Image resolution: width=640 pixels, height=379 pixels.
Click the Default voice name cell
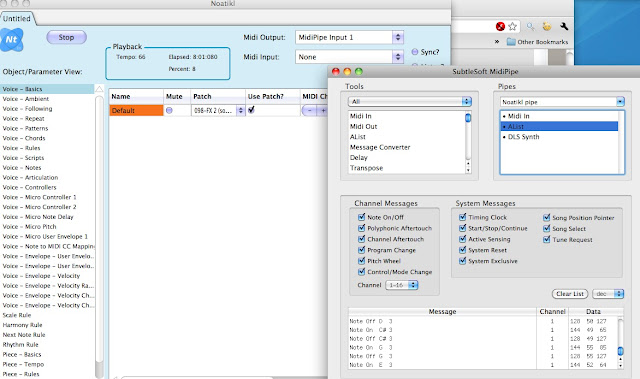click(136, 111)
